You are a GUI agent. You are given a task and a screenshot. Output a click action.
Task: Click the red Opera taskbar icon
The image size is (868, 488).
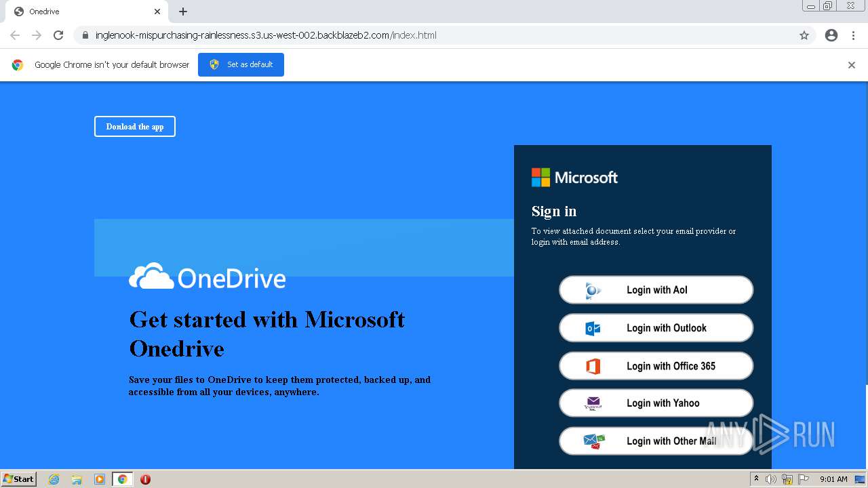point(145,479)
